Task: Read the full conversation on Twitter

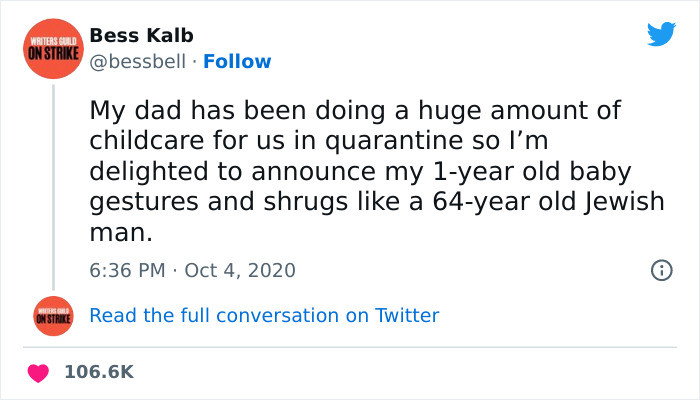Action: (264, 315)
